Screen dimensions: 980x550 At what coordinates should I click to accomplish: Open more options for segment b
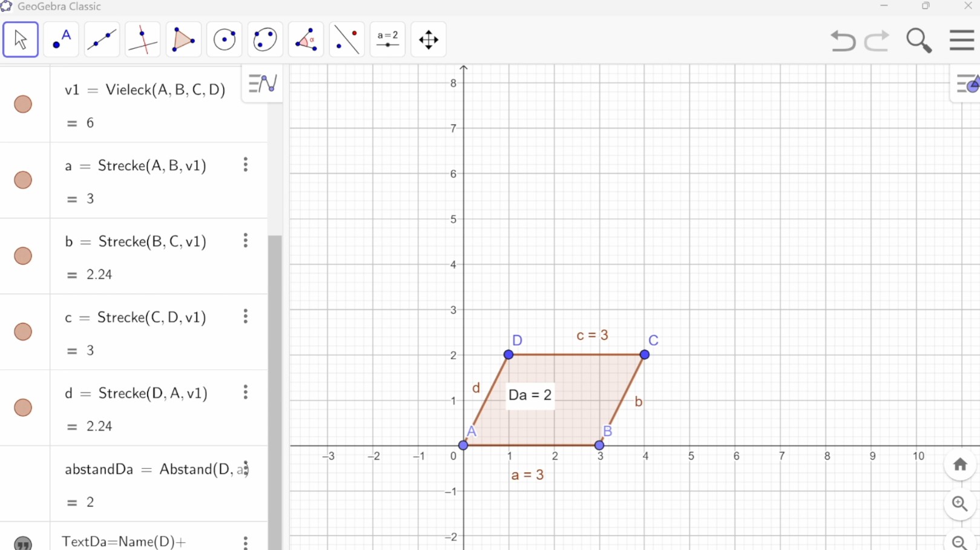pyautogui.click(x=246, y=240)
